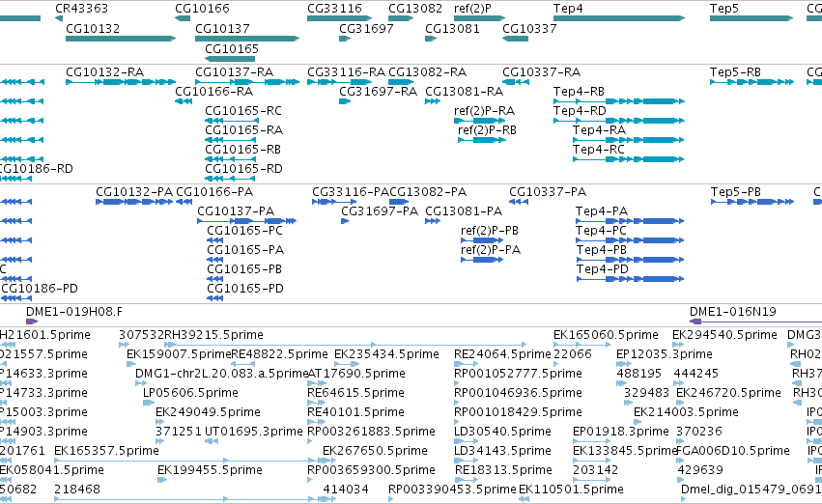This screenshot has width=822, height=504.
Task: Open transcript CG13082-RA
Action: click(x=427, y=71)
